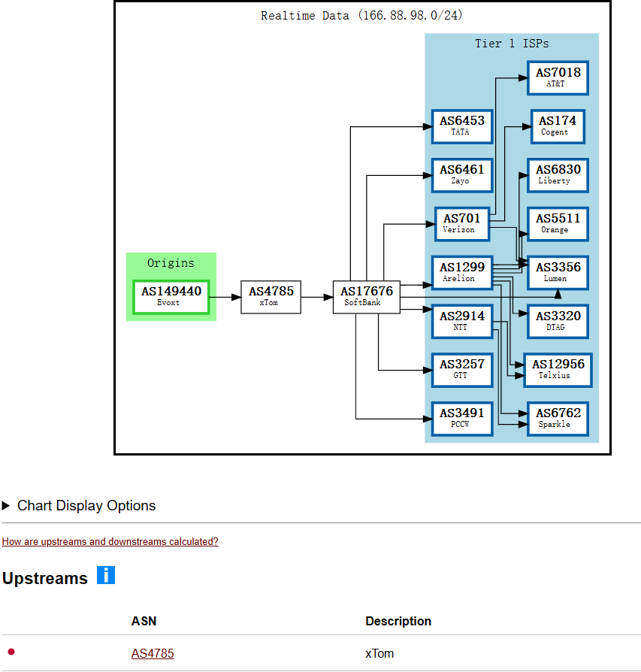Select the AS174 Cogent node
641x672 pixels.
click(558, 126)
